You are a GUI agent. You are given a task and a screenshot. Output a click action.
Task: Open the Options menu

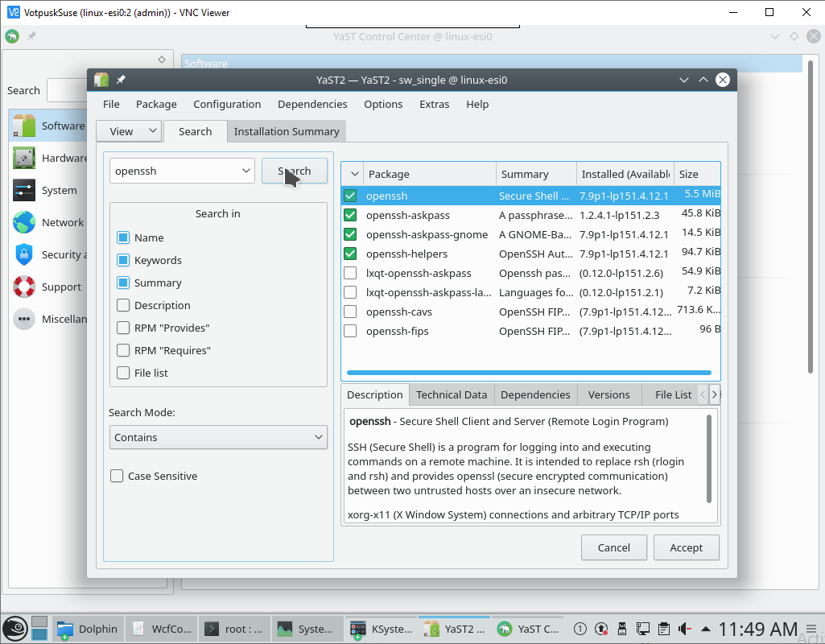(x=383, y=104)
